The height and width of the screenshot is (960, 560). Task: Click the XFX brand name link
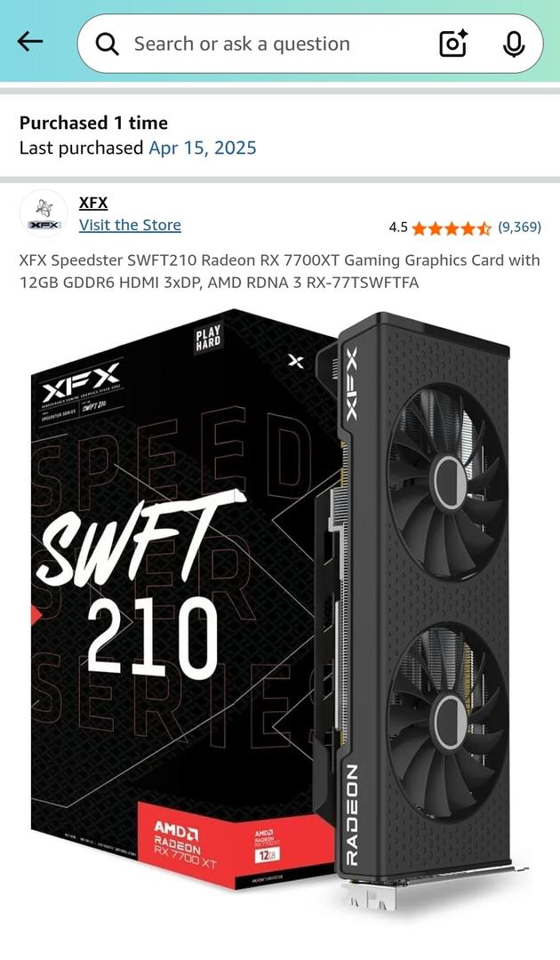[x=93, y=203]
